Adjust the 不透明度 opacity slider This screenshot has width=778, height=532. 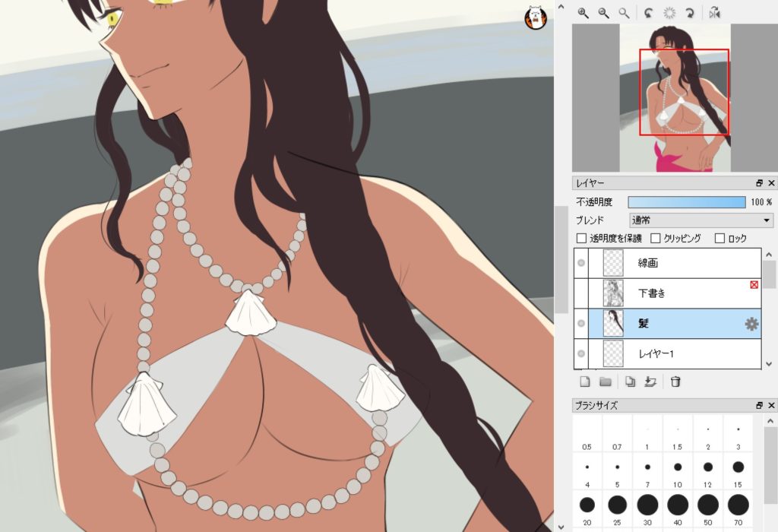coord(687,202)
